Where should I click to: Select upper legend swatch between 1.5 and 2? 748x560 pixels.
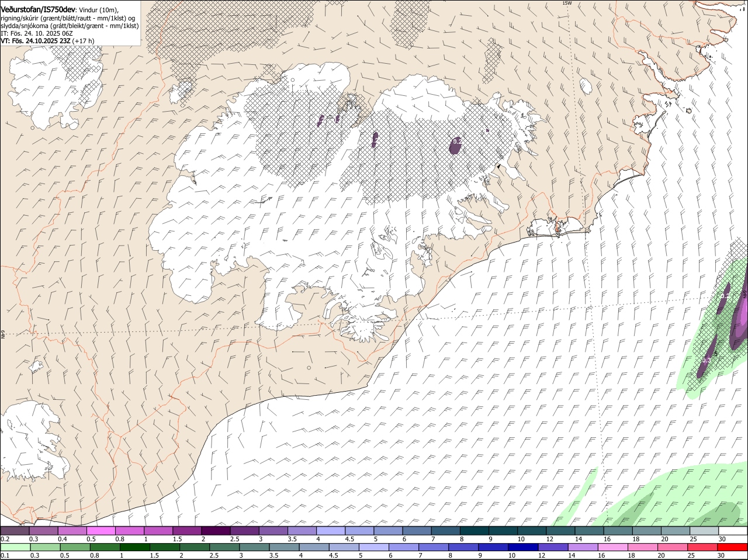point(187,531)
